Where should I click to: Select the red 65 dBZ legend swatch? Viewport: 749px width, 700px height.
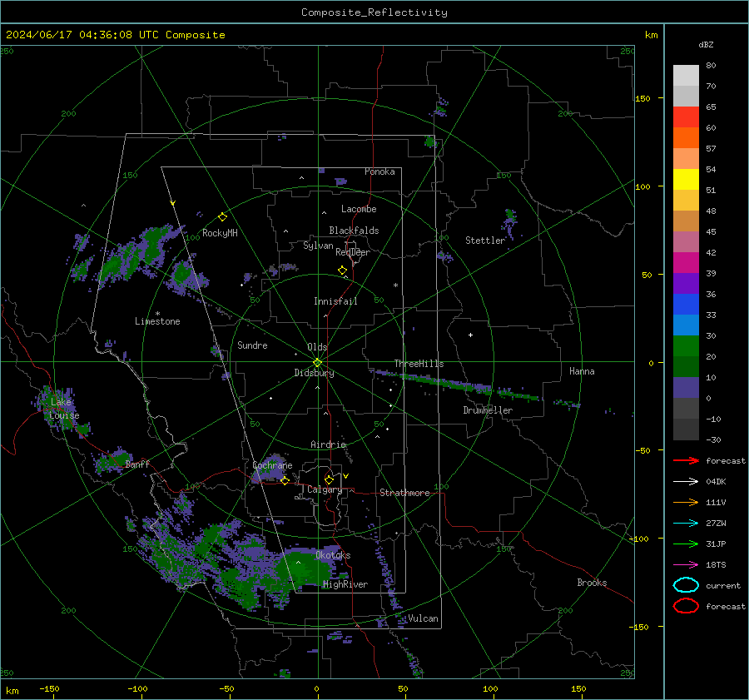tap(686, 117)
